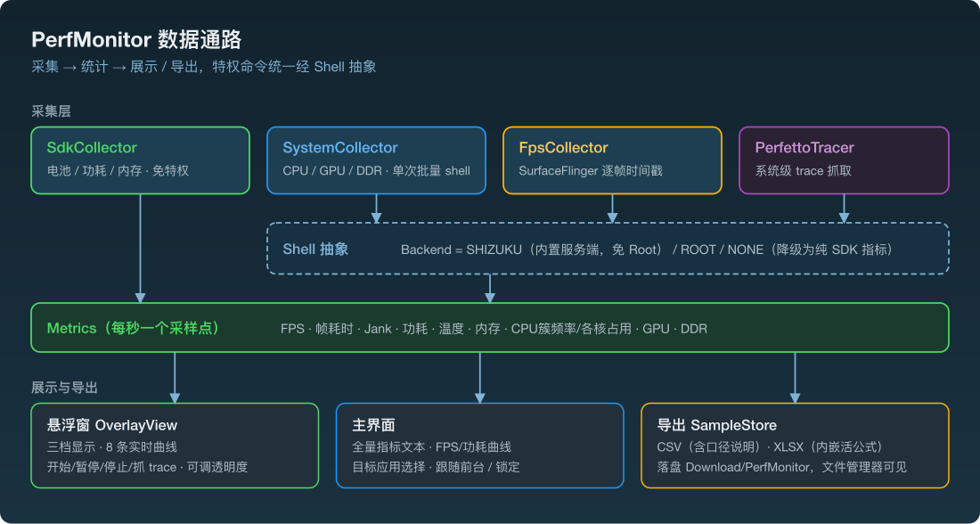
Task: Select the FpsCollector heading
Action: click(563, 148)
